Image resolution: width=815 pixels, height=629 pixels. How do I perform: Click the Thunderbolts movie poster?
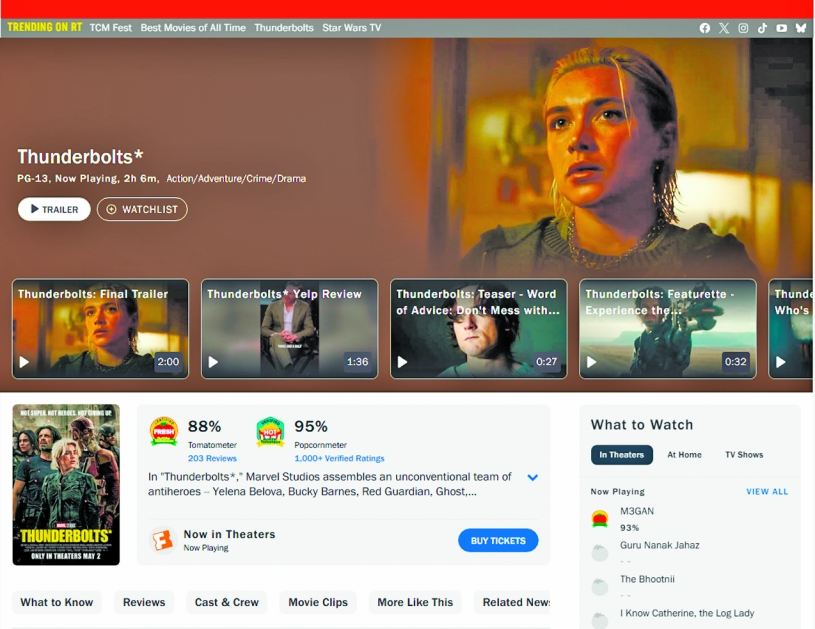coord(66,484)
